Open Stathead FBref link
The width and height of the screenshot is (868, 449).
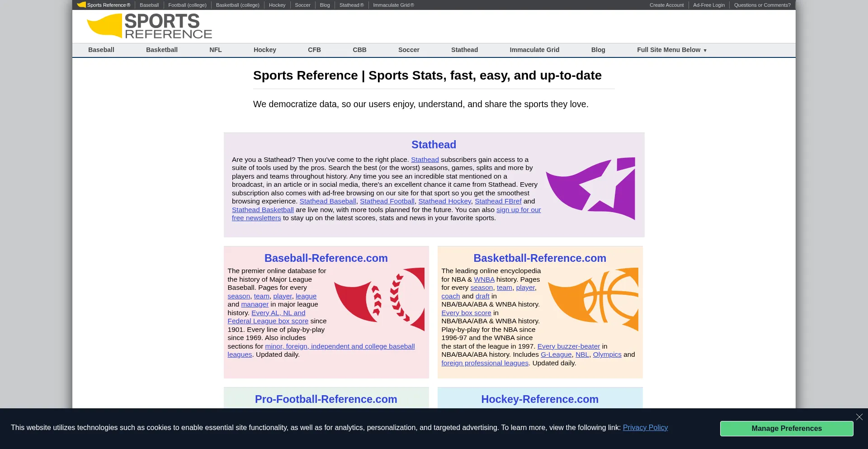[x=498, y=201]
